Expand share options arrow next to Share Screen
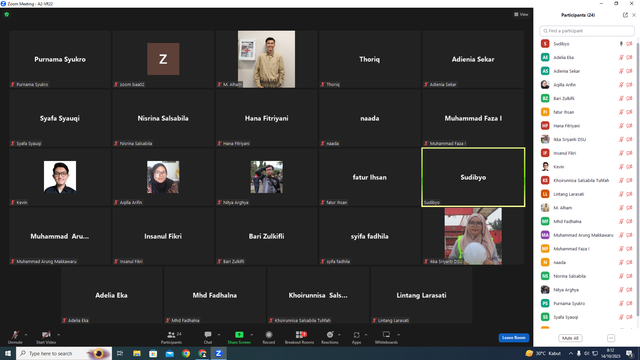Screen dimensions: 640x360 click(x=251, y=335)
